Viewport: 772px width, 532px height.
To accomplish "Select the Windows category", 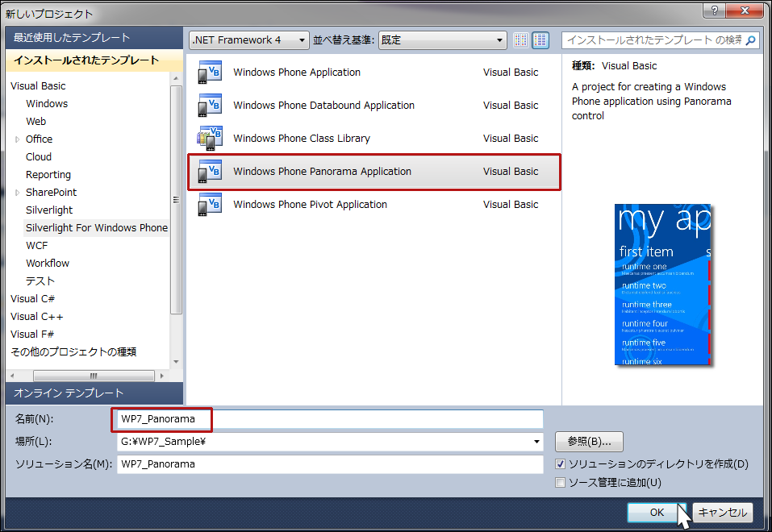I will [47, 104].
